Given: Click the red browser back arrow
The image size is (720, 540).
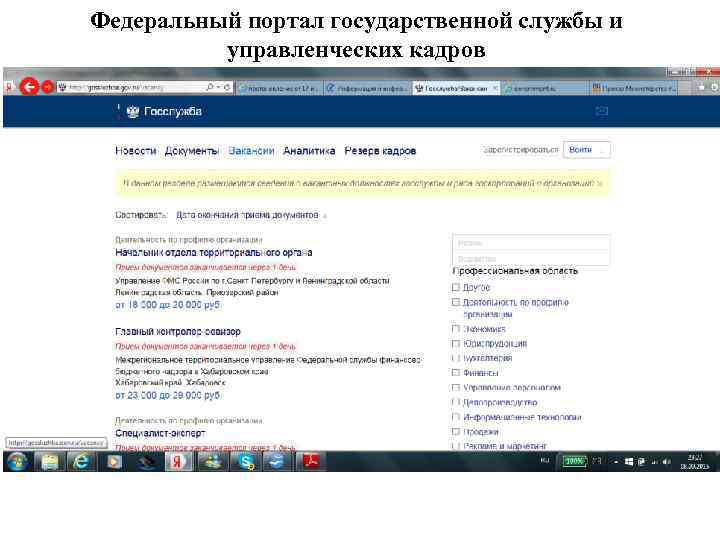Looking at the screenshot, I should [29, 86].
